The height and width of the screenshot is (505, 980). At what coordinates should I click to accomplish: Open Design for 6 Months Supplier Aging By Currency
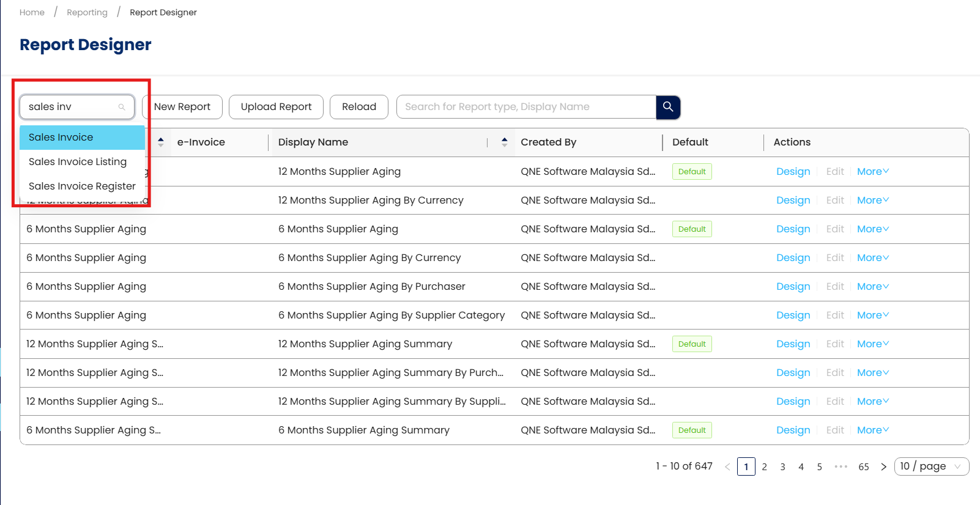pyautogui.click(x=793, y=258)
